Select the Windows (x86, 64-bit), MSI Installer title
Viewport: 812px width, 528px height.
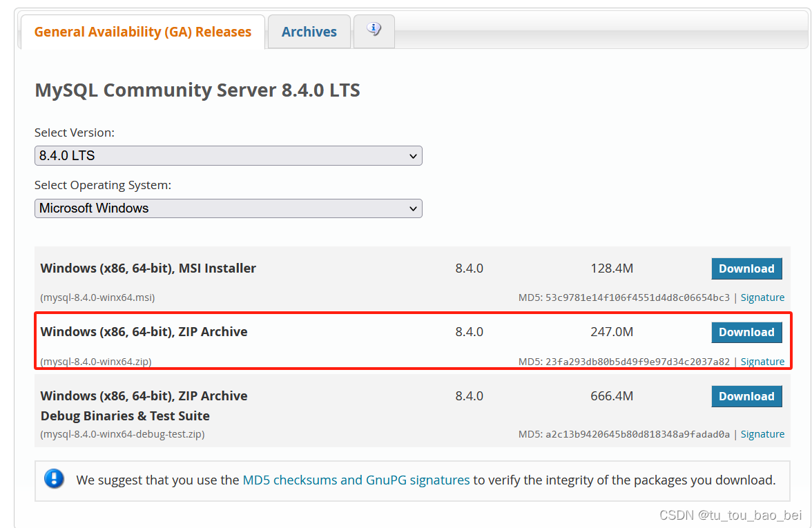148,268
